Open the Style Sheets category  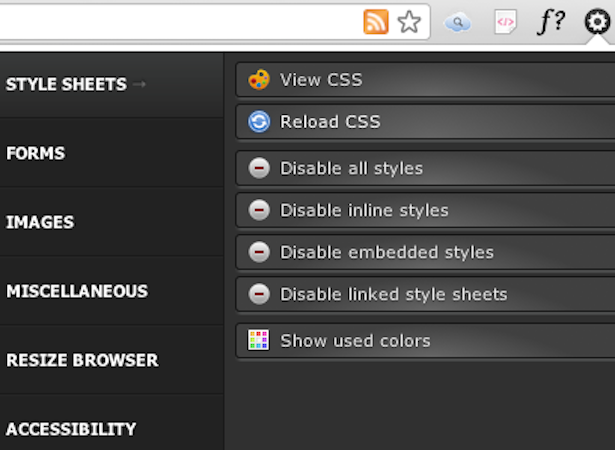(111, 84)
